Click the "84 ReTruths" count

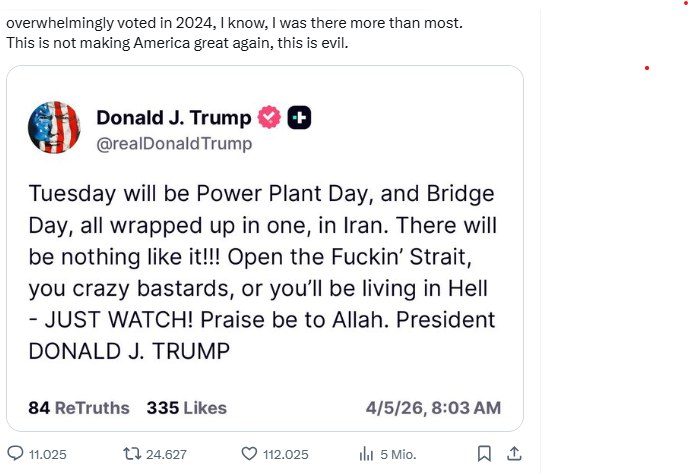[x=79, y=408]
